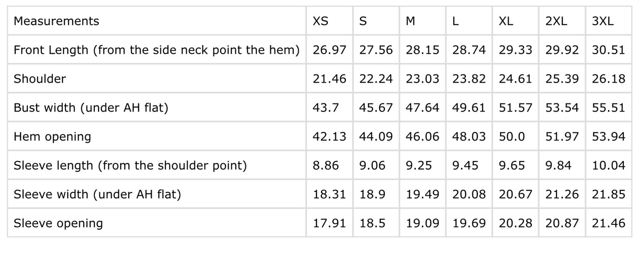Click the 10.04 Sleeve length value
Screen dimensions: 644x260
click(x=608, y=165)
